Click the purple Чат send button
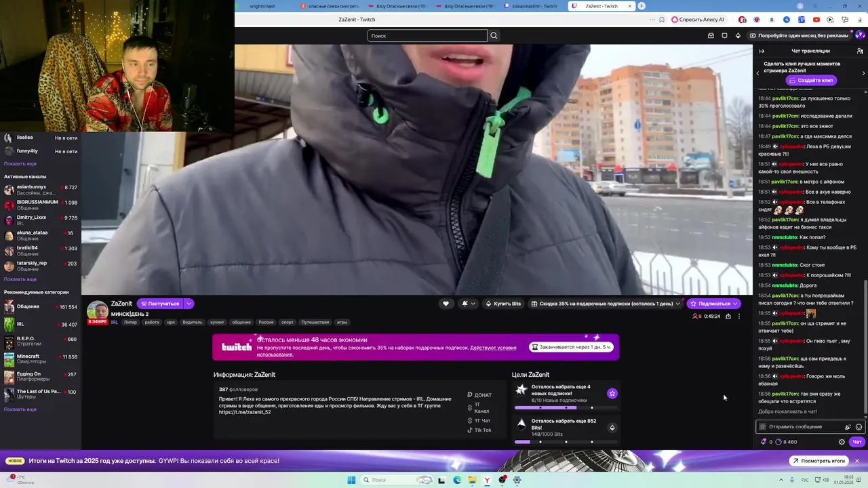 coord(857,442)
